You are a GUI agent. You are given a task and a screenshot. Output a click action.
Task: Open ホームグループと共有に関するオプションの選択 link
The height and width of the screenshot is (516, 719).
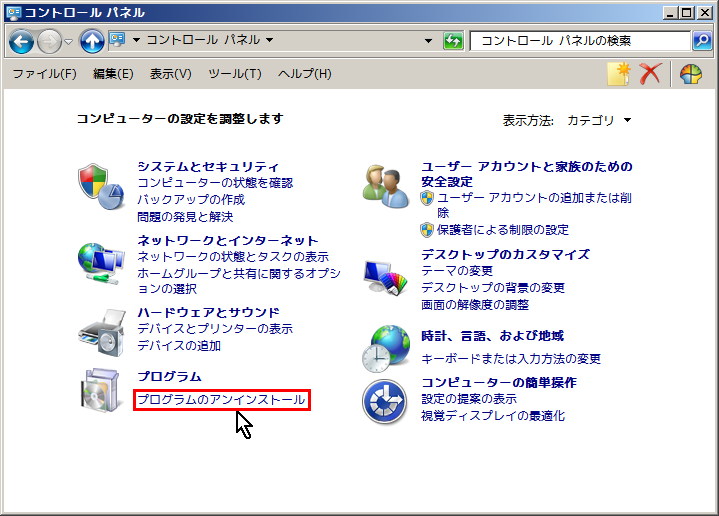click(x=239, y=281)
